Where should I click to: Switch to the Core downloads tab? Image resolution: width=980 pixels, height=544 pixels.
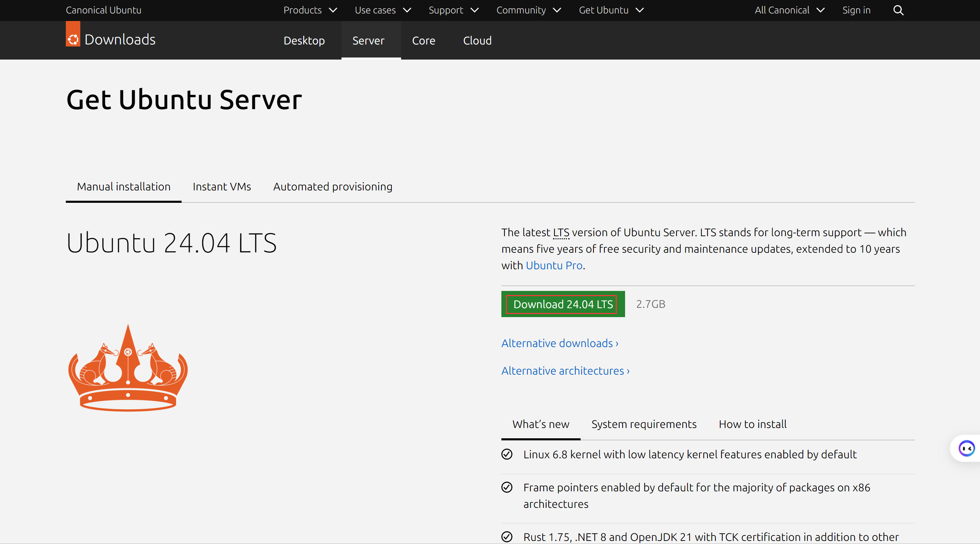click(423, 40)
